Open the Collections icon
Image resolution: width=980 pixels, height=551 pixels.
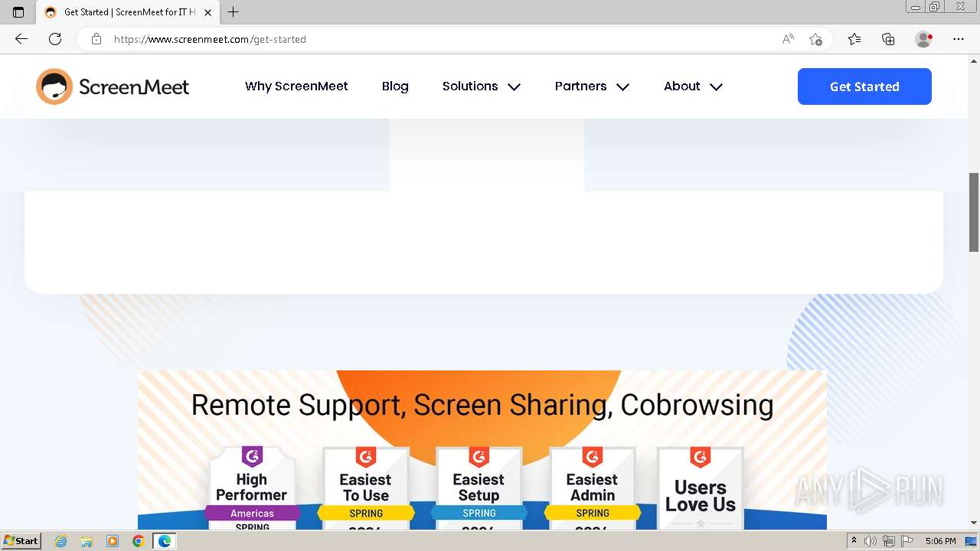click(x=888, y=39)
